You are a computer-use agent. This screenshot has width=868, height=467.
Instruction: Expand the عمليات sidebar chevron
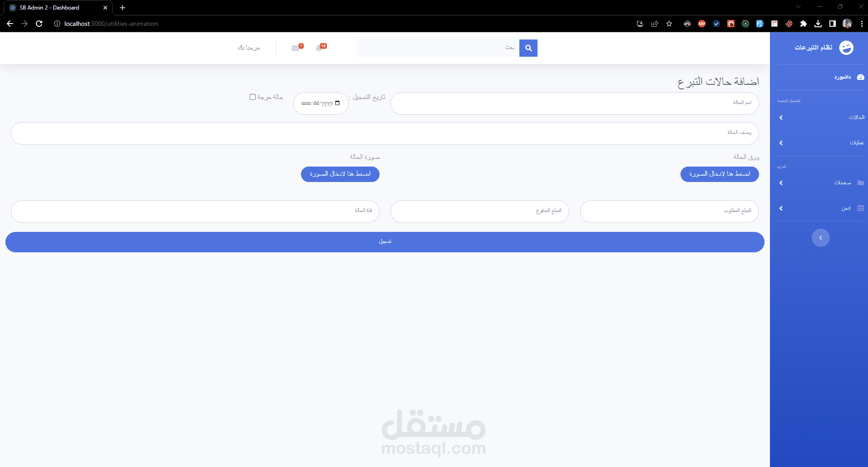click(781, 143)
